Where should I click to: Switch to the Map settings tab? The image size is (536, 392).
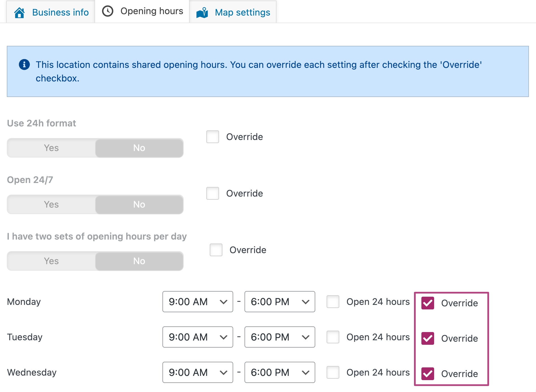242,12
